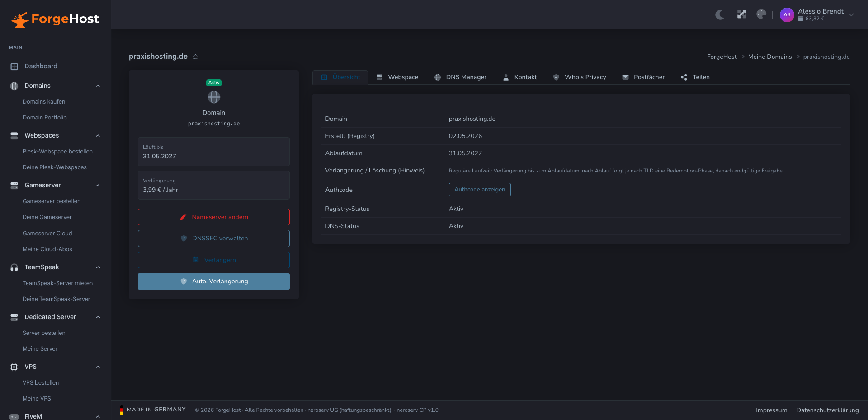This screenshot has width=868, height=420.
Task: Click the Gameserver sidebar icon
Action: pos(14,186)
